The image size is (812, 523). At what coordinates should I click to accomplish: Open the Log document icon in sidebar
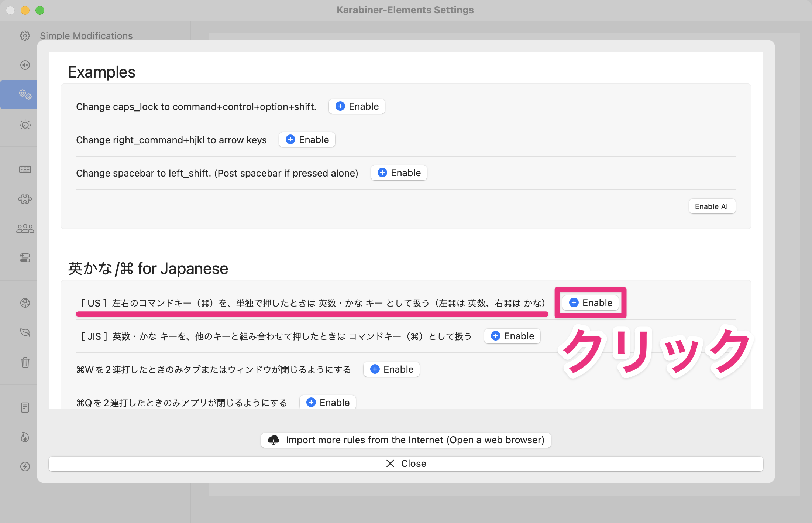[x=25, y=407]
